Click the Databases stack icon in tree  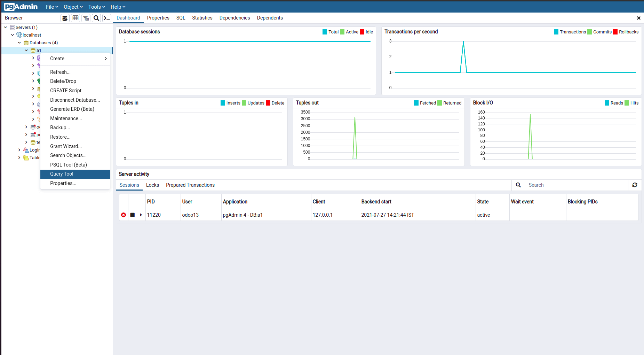point(26,43)
